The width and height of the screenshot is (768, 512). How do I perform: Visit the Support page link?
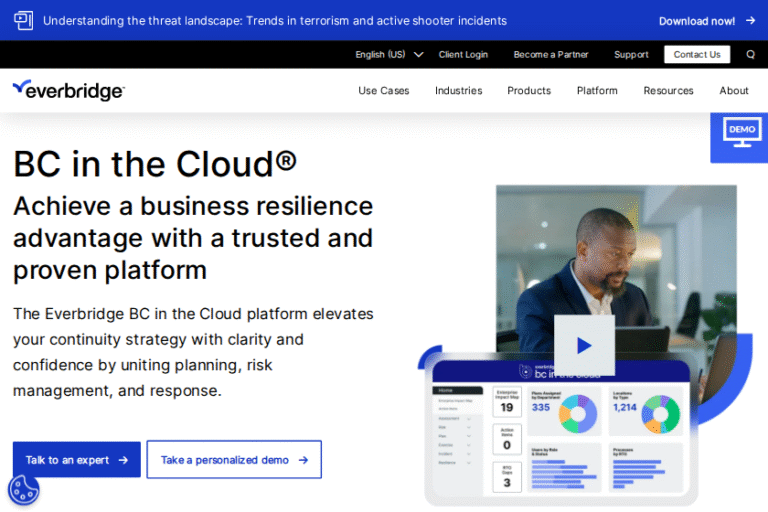pyautogui.click(x=631, y=54)
